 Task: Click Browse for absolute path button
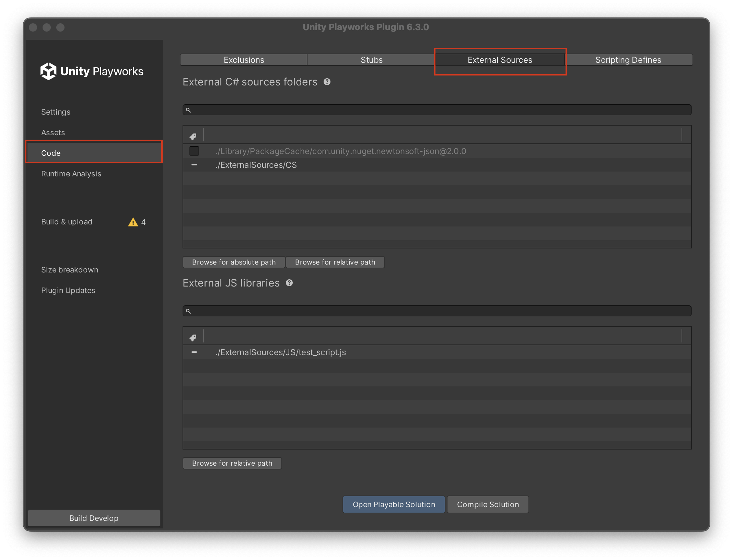pyautogui.click(x=234, y=262)
